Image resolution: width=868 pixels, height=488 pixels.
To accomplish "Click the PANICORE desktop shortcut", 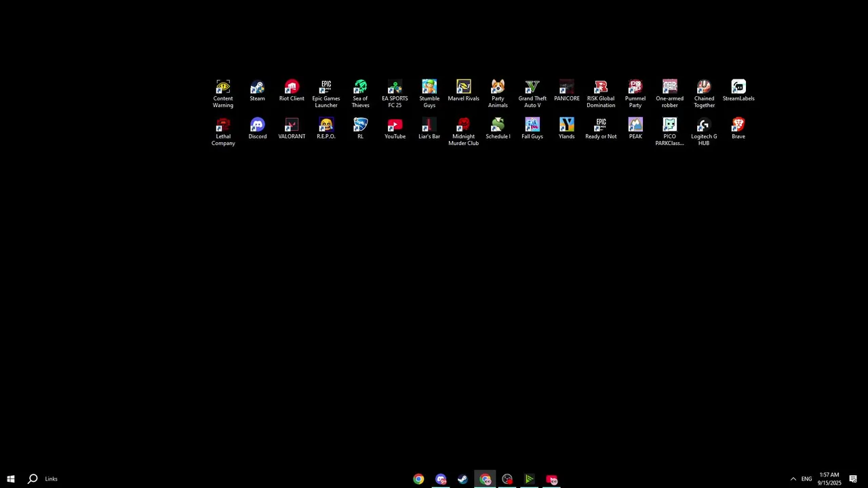I will pyautogui.click(x=567, y=91).
